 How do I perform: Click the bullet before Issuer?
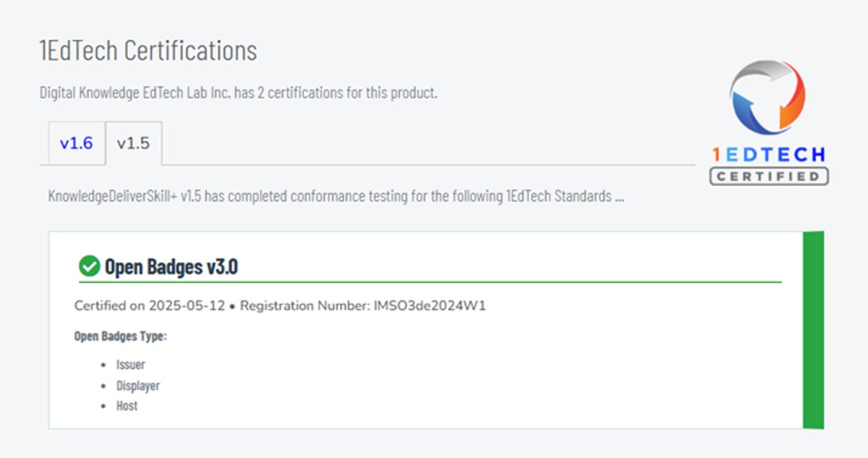pos(104,365)
